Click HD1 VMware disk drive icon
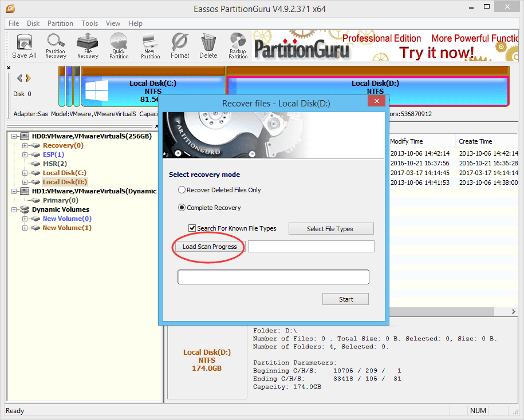This screenshot has width=524, height=420. coord(25,191)
